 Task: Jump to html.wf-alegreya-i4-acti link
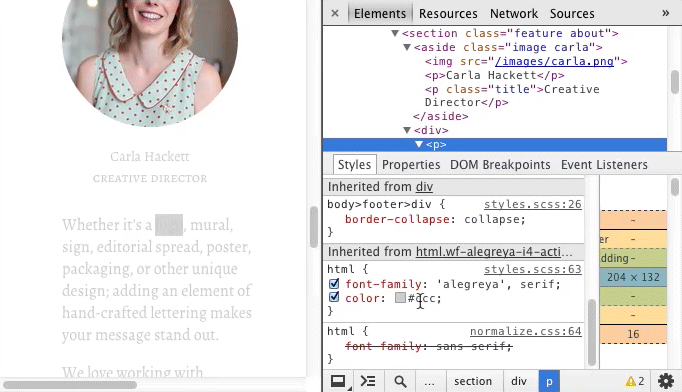pyautogui.click(x=494, y=251)
